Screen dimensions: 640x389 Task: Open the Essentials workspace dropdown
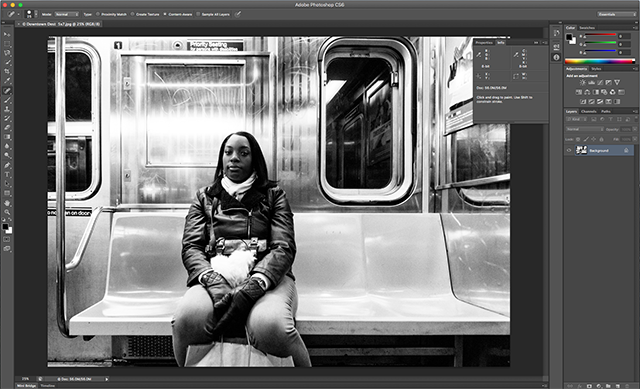coord(616,14)
